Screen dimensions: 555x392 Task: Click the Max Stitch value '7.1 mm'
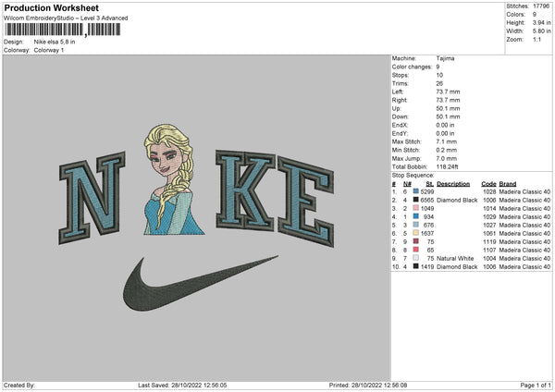coord(447,141)
